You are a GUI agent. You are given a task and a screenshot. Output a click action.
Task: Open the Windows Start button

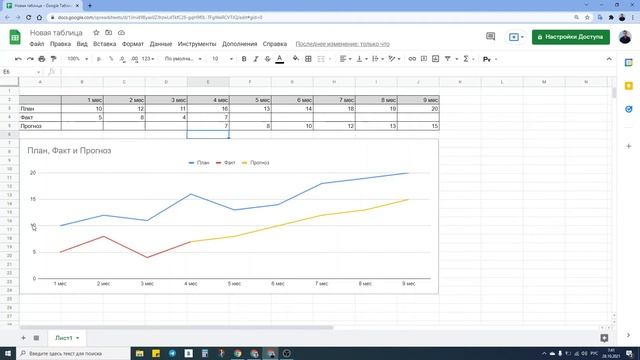pos(8,353)
